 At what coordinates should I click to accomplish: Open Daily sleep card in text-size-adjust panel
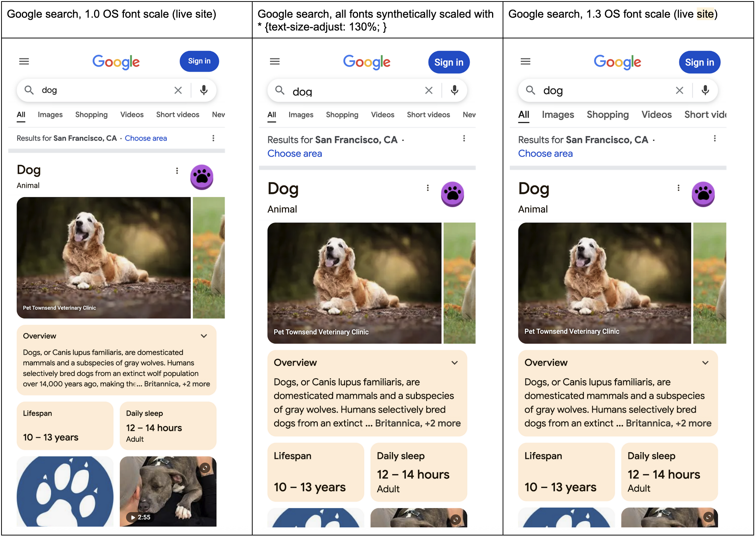coord(419,472)
